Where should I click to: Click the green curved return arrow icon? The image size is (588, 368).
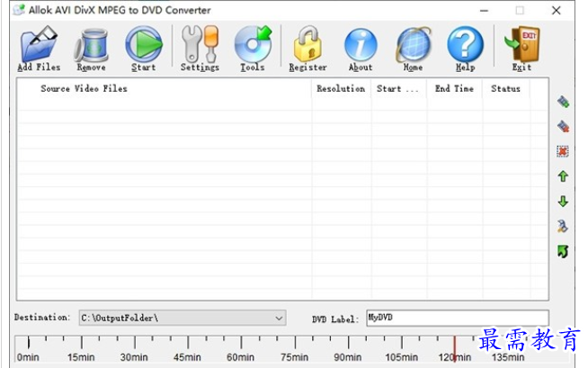(563, 251)
